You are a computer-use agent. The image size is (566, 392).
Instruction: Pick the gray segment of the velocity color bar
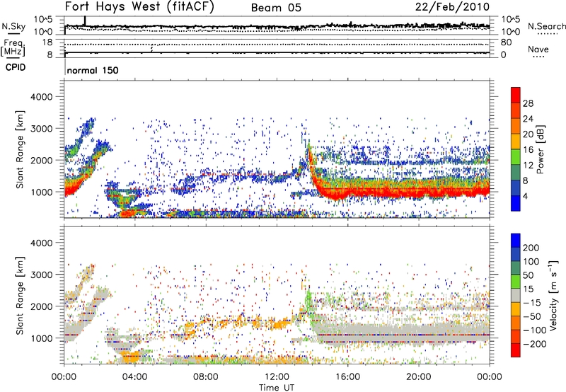516,295
